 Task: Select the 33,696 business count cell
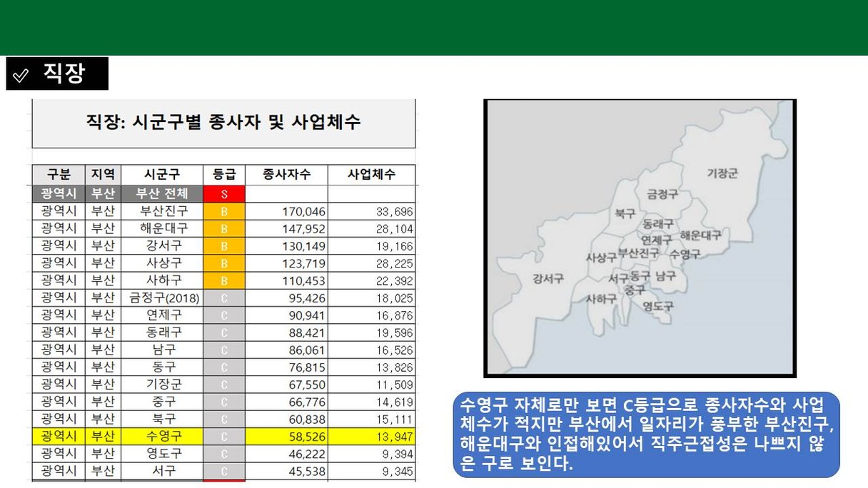(x=371, y=211)
